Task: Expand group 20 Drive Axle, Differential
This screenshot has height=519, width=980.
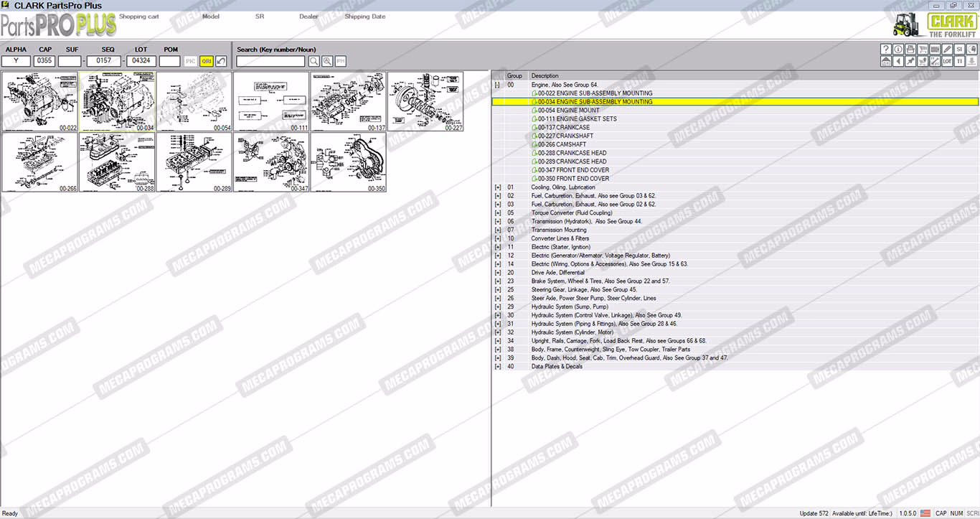Action: coord(497,273)
